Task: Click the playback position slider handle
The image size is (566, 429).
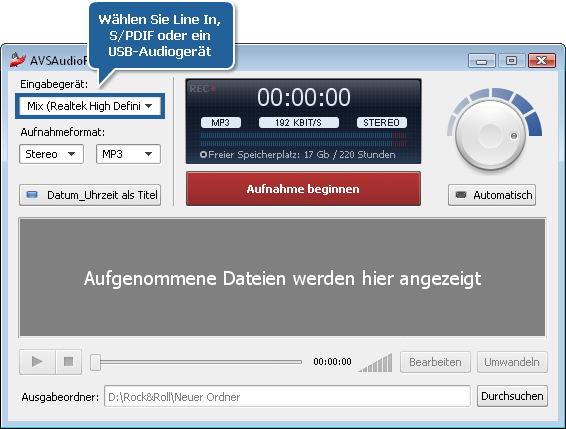Action: (95, 362)
